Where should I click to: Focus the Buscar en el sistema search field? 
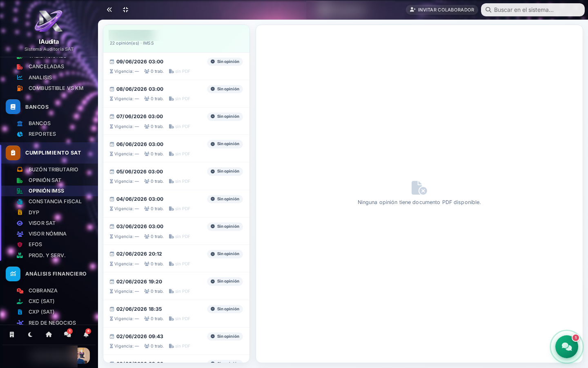click(x=533, y=10)
